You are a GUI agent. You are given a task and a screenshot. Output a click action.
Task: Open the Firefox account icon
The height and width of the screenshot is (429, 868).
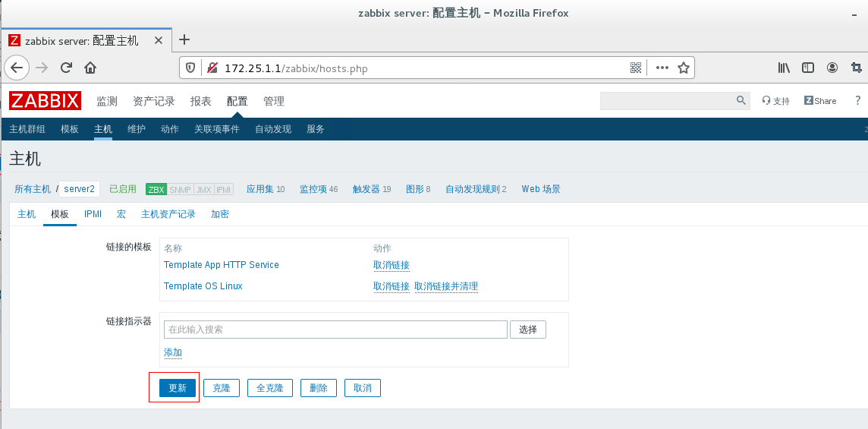(x=832, y=68)
